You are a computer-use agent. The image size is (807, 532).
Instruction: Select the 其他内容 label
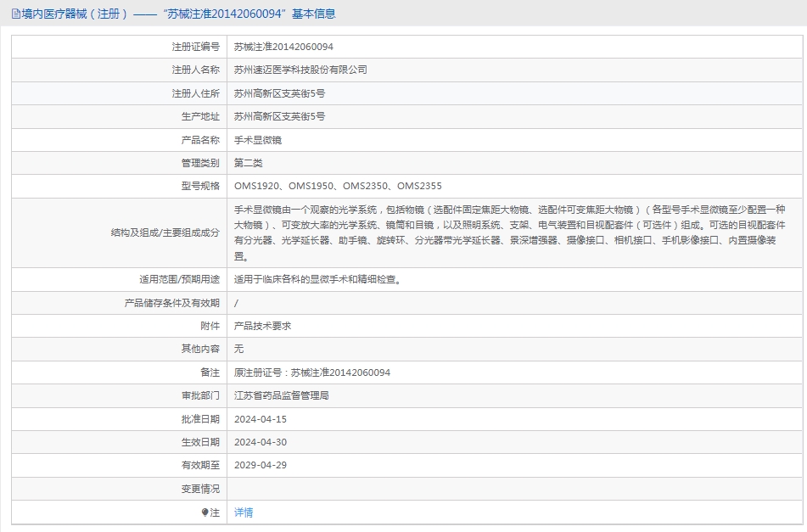[200, 349]
